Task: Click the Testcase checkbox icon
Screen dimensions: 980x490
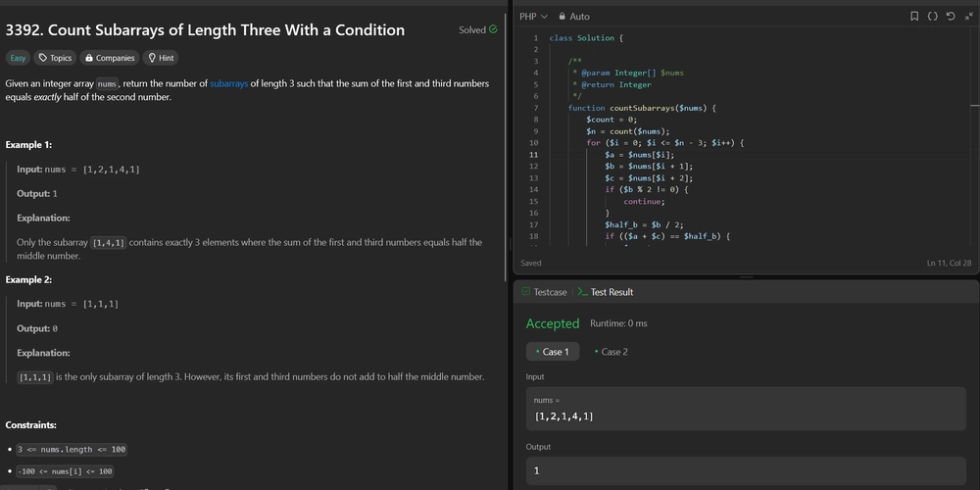Action: (525, 292)
